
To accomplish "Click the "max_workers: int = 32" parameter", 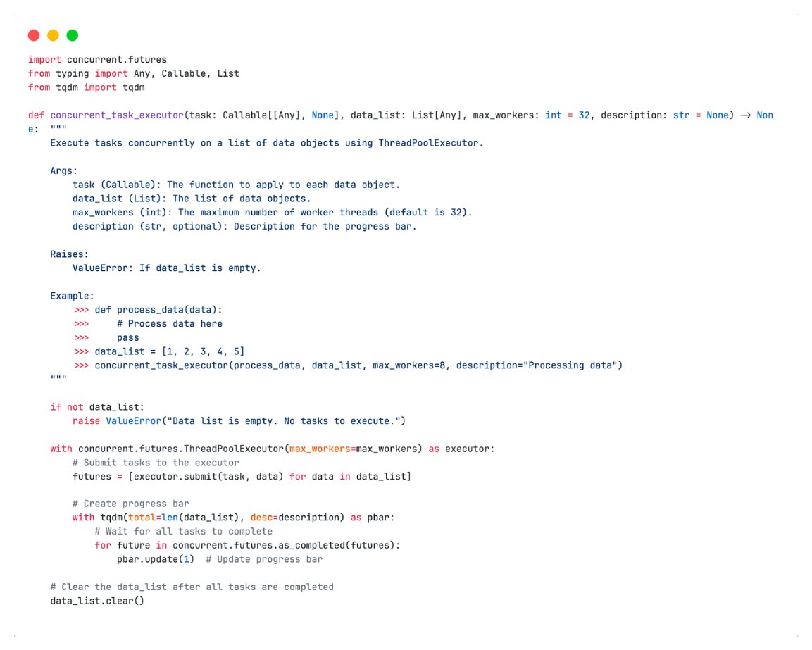I will point(531,115).
